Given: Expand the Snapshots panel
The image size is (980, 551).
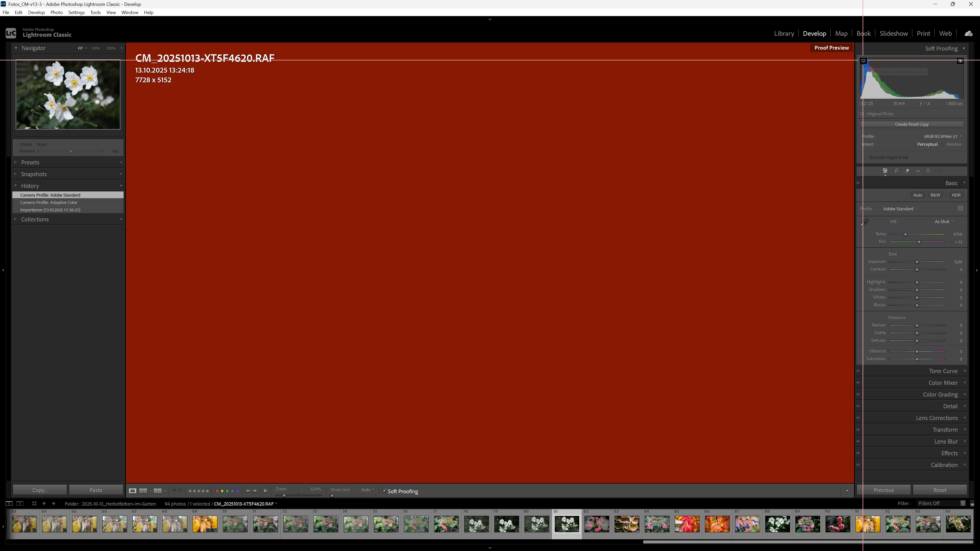Looking at the screenshot, I should (x=16, y=174).
